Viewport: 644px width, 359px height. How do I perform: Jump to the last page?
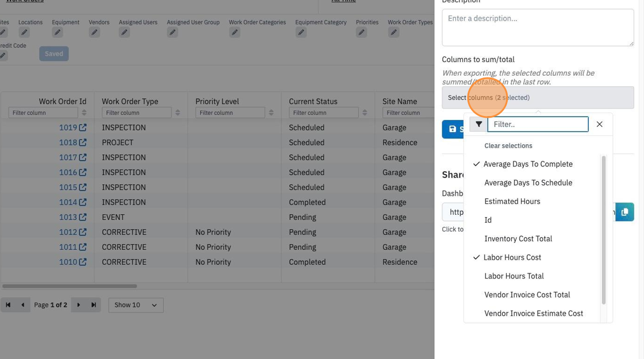point(94,305)
